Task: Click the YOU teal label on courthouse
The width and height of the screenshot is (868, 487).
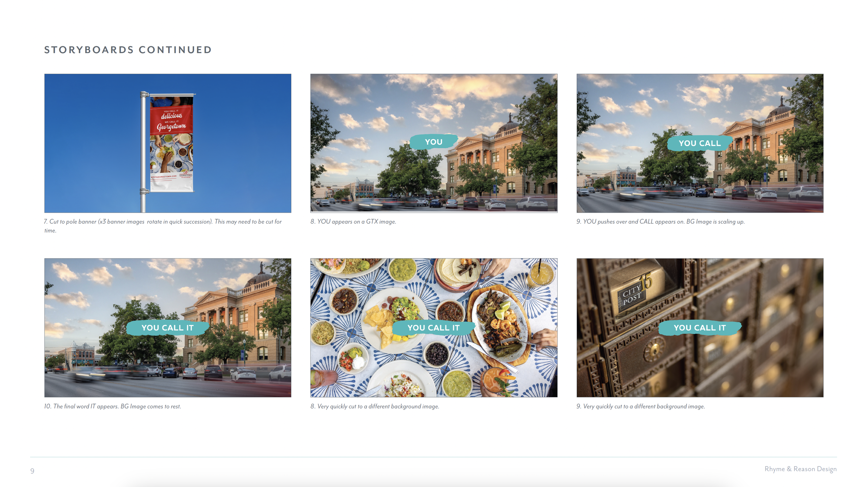Action: (x=434, y=142)
